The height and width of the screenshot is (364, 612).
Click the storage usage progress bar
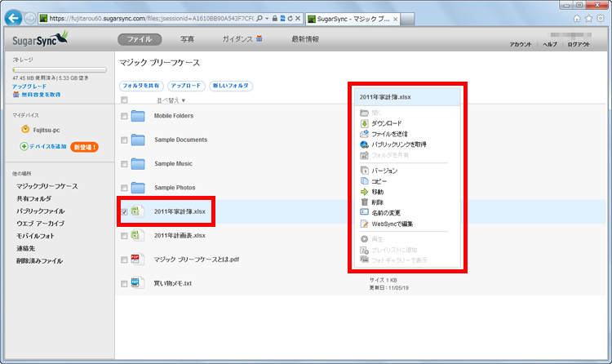point(60,70)
